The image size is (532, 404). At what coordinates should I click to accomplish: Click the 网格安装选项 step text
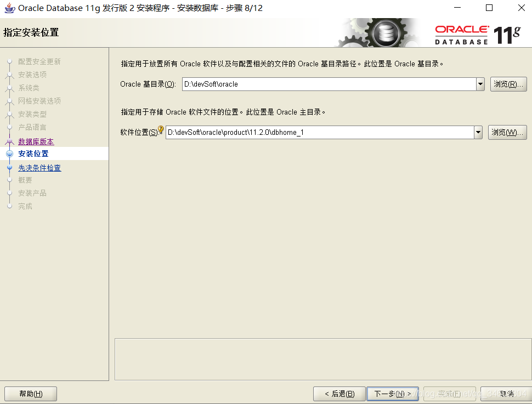tap(39, 101)
